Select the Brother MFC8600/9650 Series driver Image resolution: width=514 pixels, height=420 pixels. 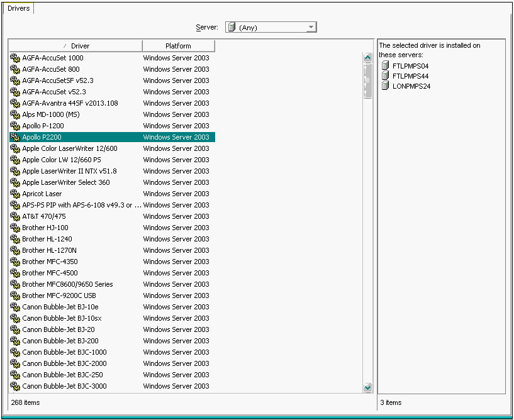click(67, 284)
